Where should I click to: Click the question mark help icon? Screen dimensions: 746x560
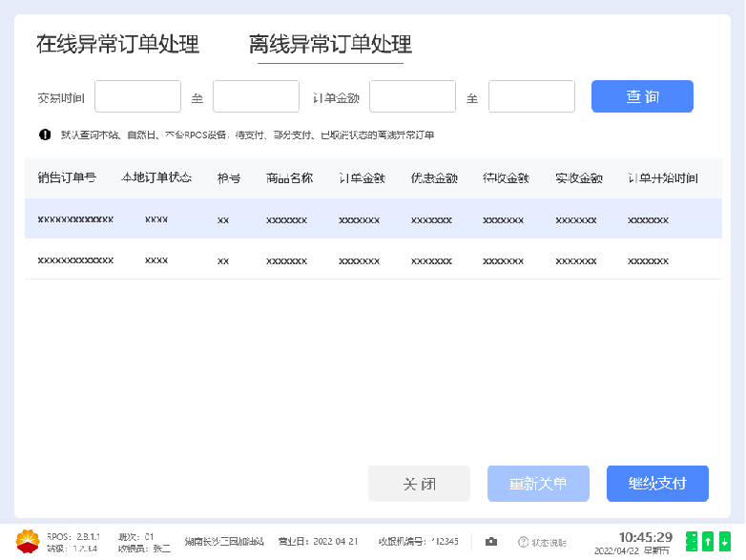click(x=523, y=542)
